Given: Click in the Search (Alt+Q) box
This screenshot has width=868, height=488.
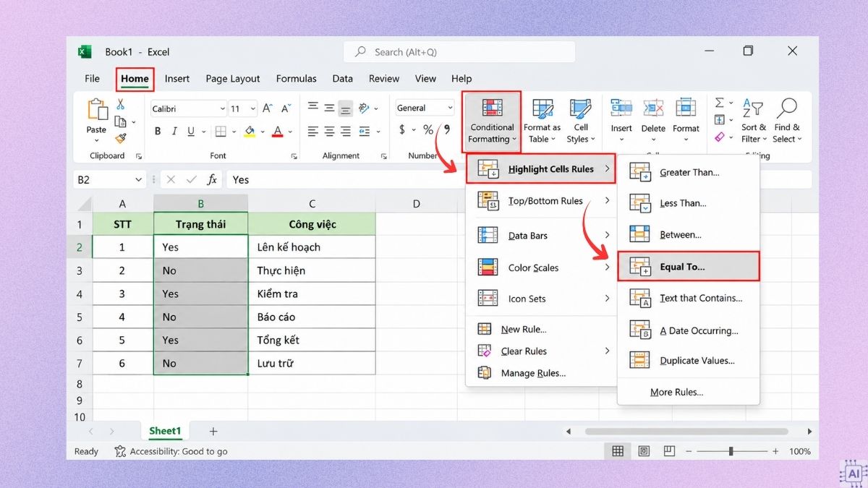Looking at the screenshot, I should 459,52.
